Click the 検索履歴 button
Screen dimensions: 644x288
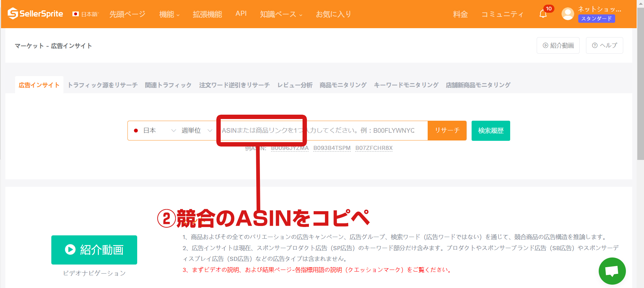(x=491, y=130)
